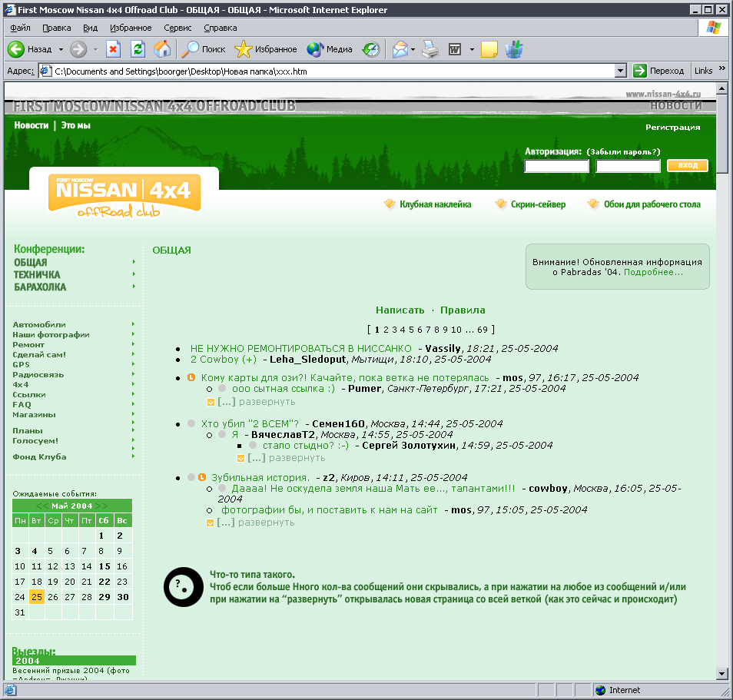733x700 pixels.
Task: Click the diamond icon beside Скрин-сейвер
Action: (501, 204)
